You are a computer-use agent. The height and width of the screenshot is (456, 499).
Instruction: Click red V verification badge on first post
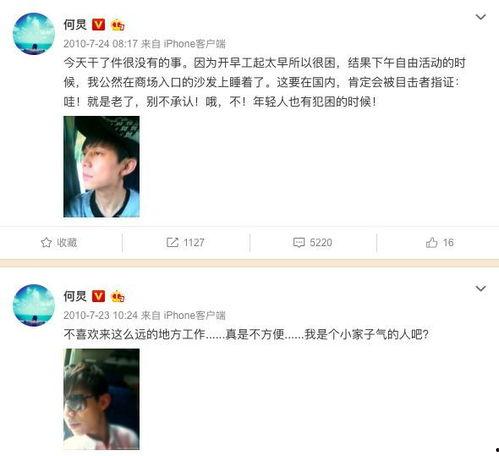[98, 25]
